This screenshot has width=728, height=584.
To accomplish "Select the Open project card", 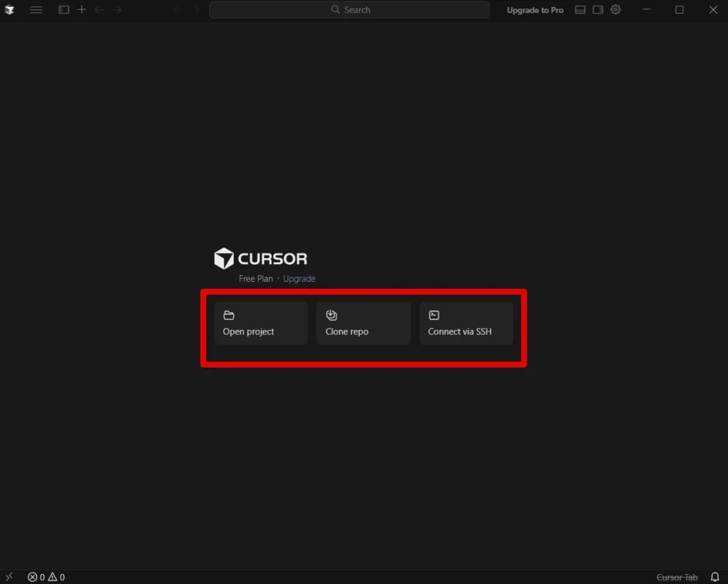I will pyautogui.click(x=261, y=324).
